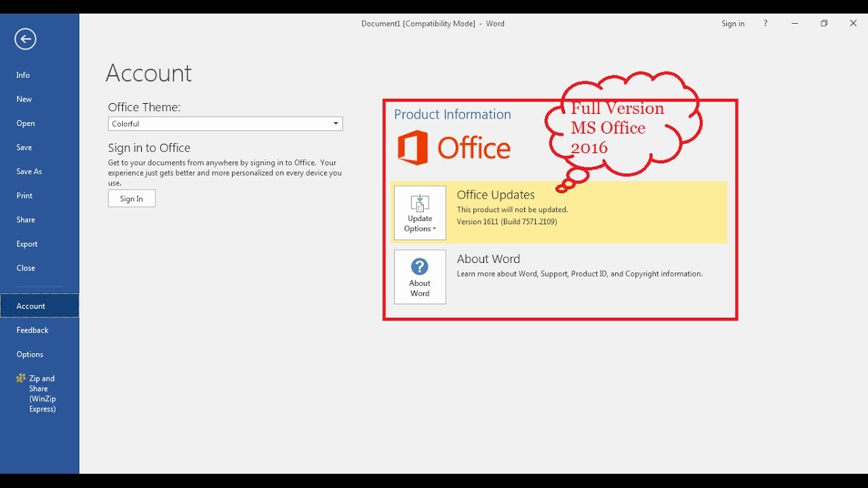
Task: Click the Sign In button under Account
Action: pos(132,199)
